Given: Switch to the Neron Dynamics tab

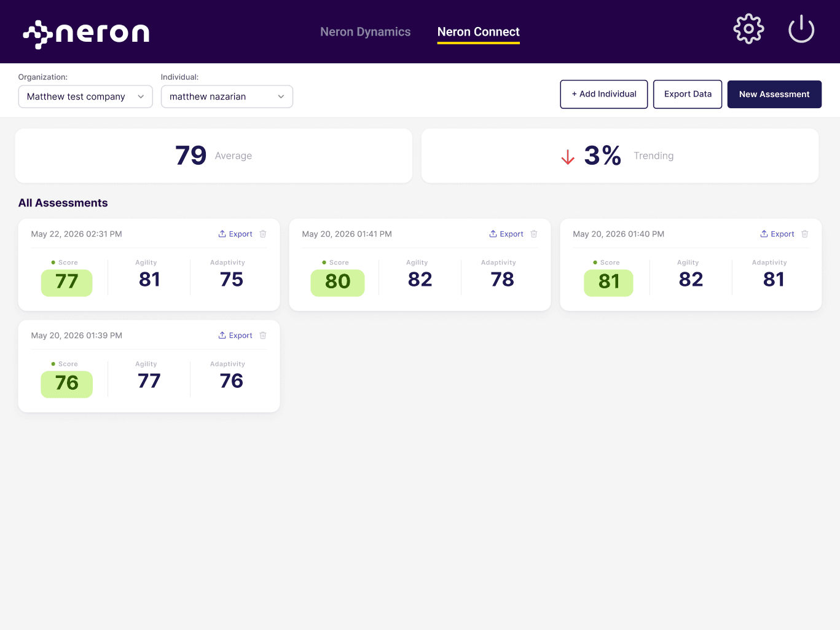Looking at the screenshot, I should pos(366,32).
